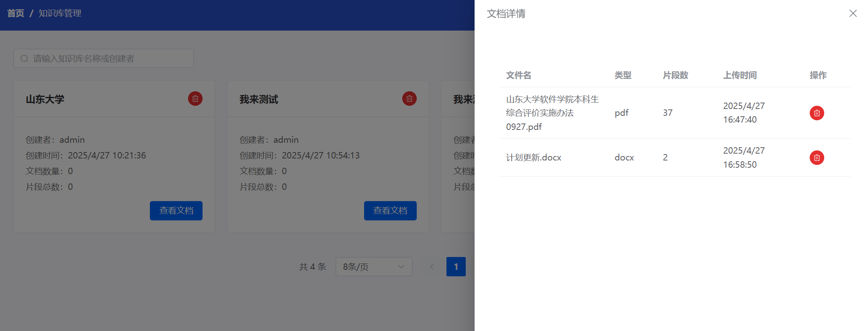Screen dimensions: 868x331
Task: Open 查看文档 for 山东大学 card
Action: [176, 211]
